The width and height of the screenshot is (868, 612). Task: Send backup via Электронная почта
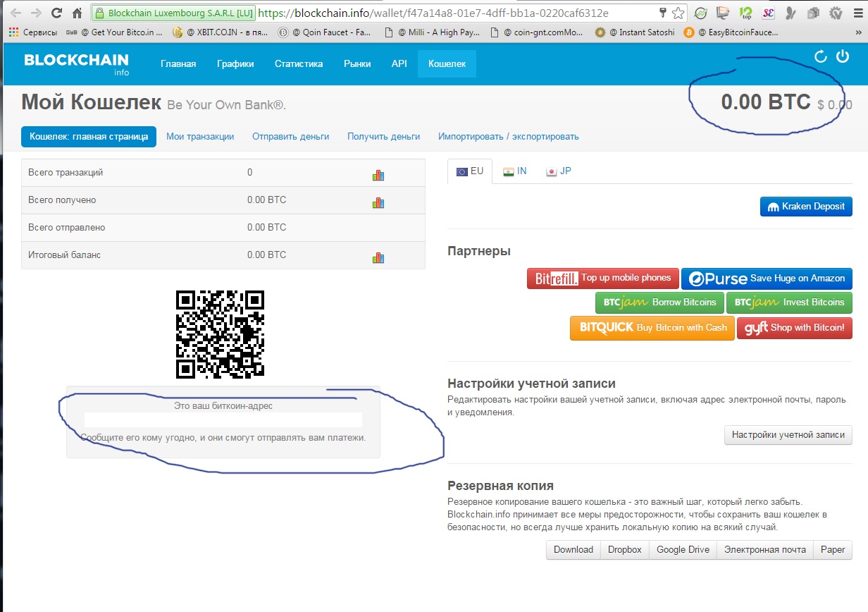[764, 550]
